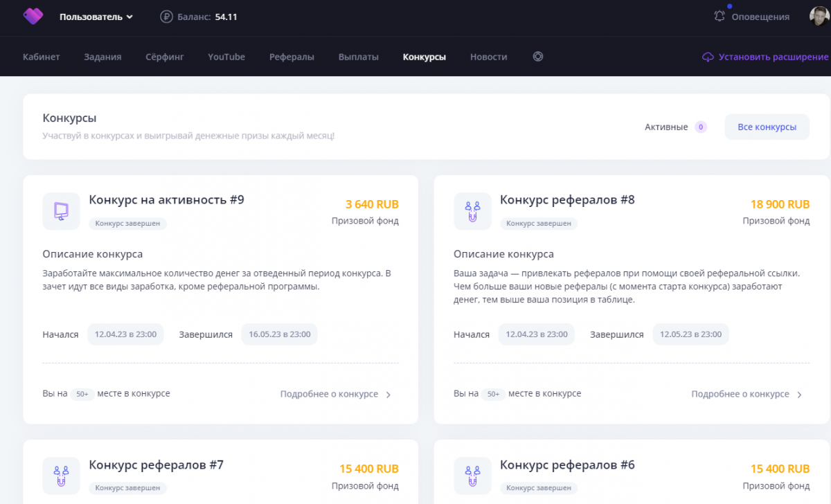Viewport: 831px width, 504px height.
Task: Open the user avatar in top corner
Action: coord(820,16)
